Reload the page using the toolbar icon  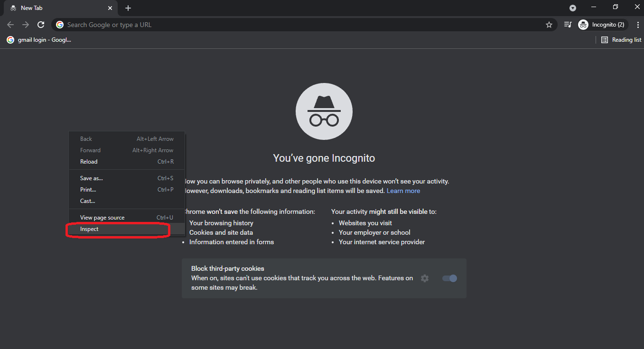pos(41,25)
